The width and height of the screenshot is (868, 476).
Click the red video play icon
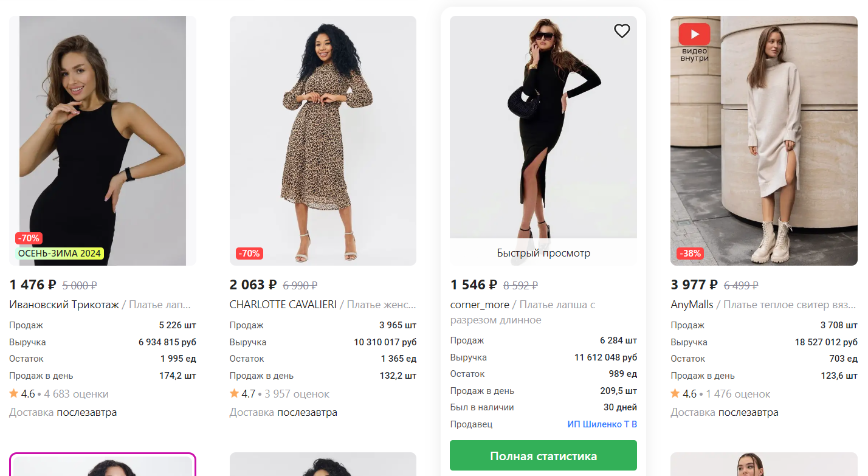pyautogui.click(x=694, y=34)
